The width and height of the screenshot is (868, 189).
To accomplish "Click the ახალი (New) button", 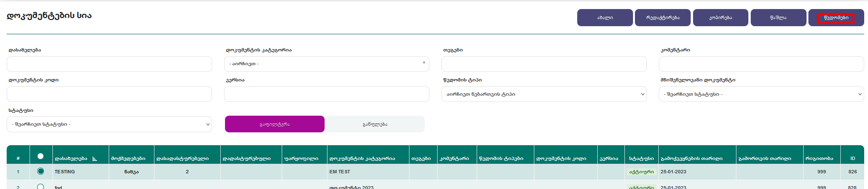I will coord(605,18).
